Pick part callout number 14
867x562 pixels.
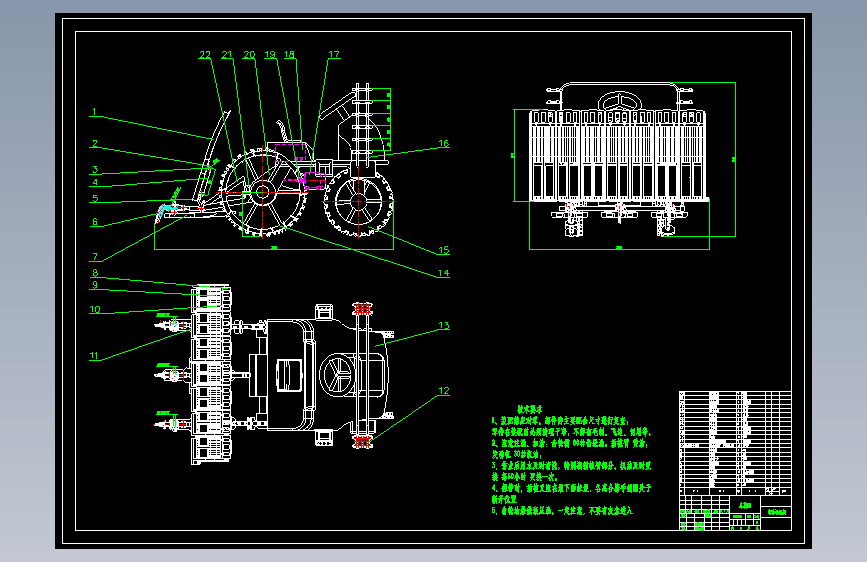click(443, 273)
